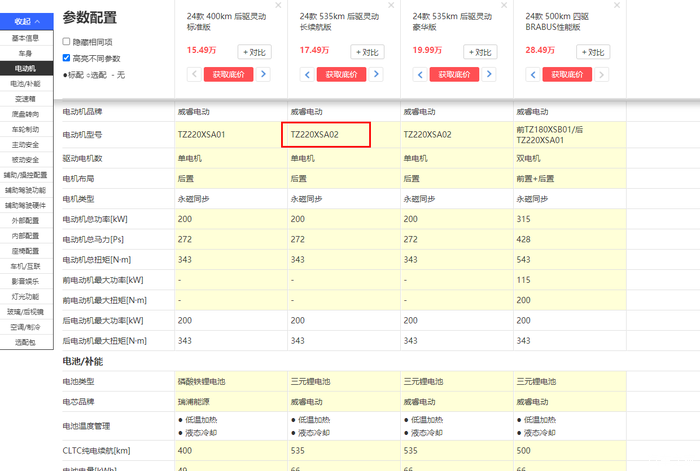Viewport: 700px width, 471px height.
Task: Enable the 隐藏相同项 checkbox
Action: 67,42
